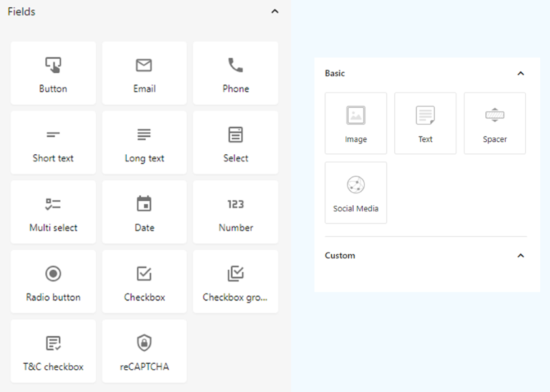
Task: Pick the Short text field
Action: click(x=54, y=142)
